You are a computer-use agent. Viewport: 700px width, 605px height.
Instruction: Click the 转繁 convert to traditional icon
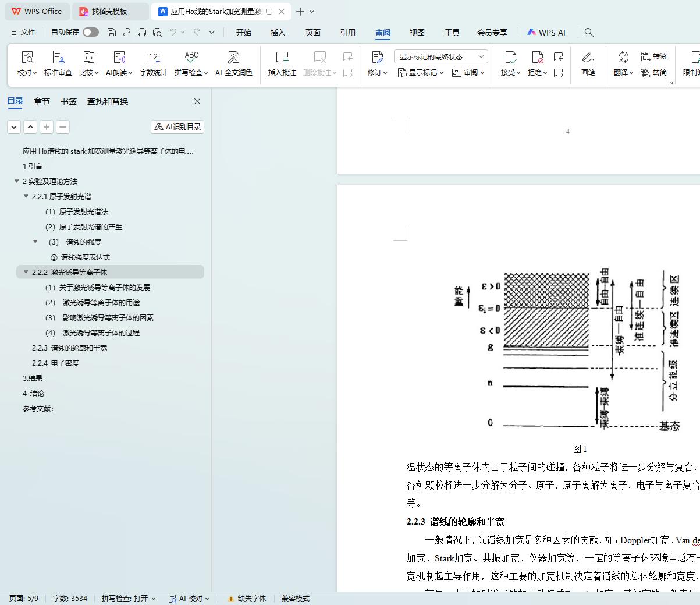[653, 56]
